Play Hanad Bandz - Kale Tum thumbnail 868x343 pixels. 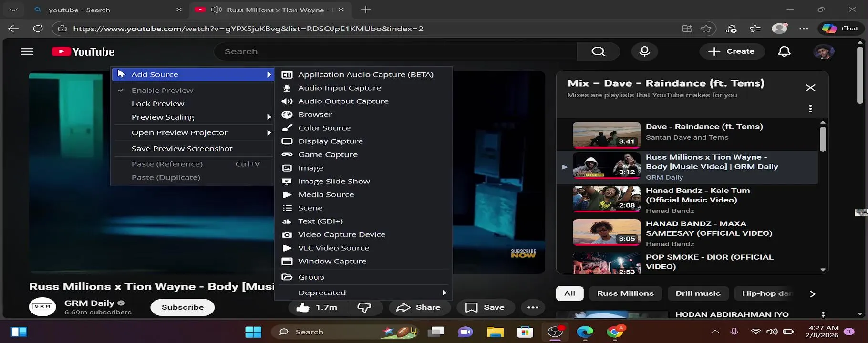point(606,199)
